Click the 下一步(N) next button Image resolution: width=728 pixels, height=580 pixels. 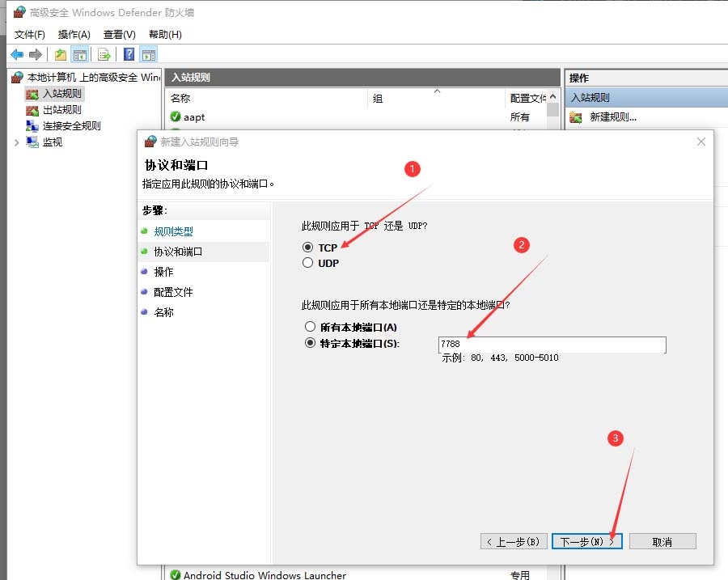pos(587,541)
